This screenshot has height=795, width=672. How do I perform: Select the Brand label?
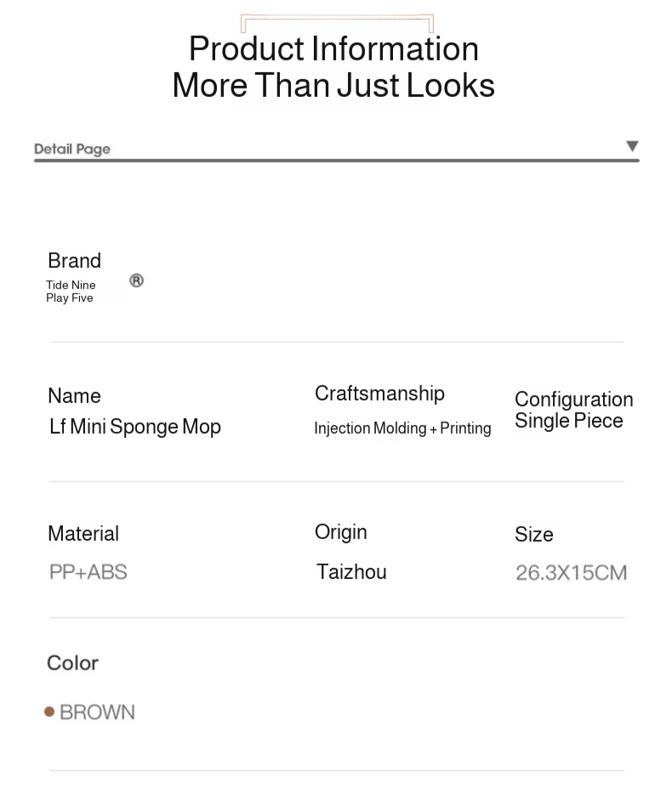[74, 260]
